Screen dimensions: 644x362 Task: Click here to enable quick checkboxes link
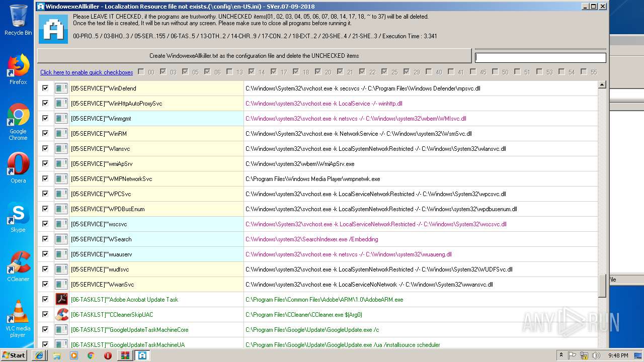[87, 72]
